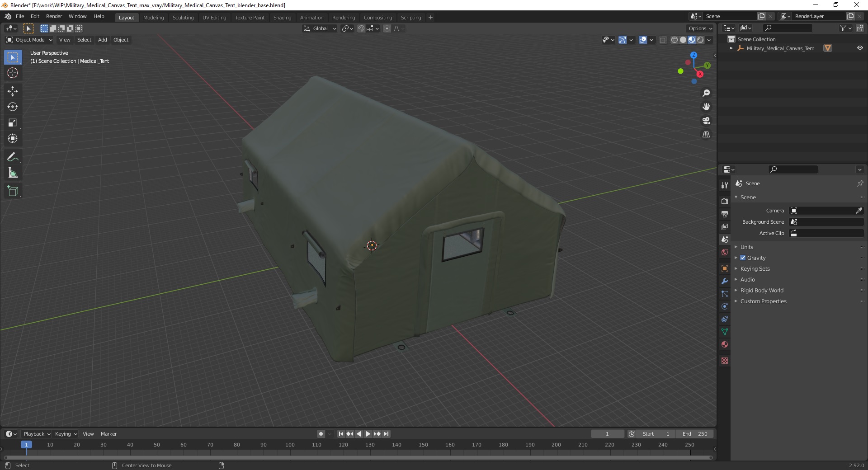Click timeline frame 1 marker
Viewport: 868px width, 470px height.
point(26,445)
